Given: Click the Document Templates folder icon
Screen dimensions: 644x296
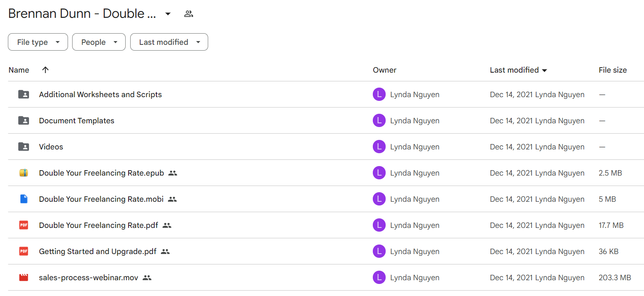Looking at the screenshot, I should 24,120.
